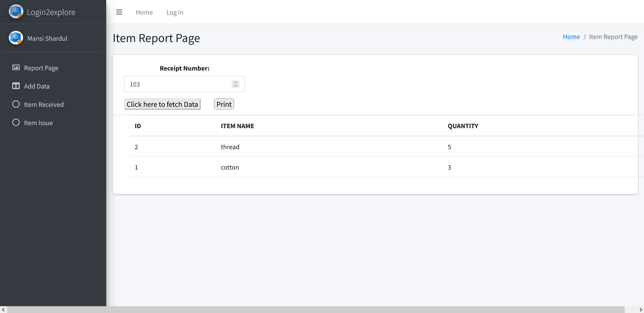Click the circle icon beside Item Issue
644x313 pixels.
tap(16, 122)
